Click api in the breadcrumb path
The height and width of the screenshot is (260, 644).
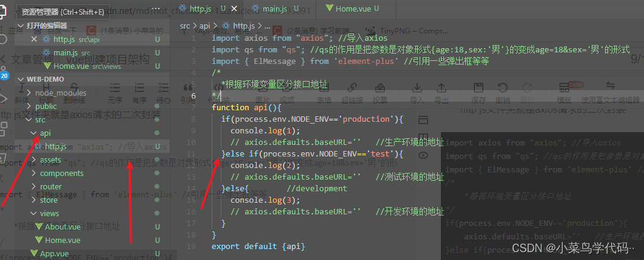point(205,26)
